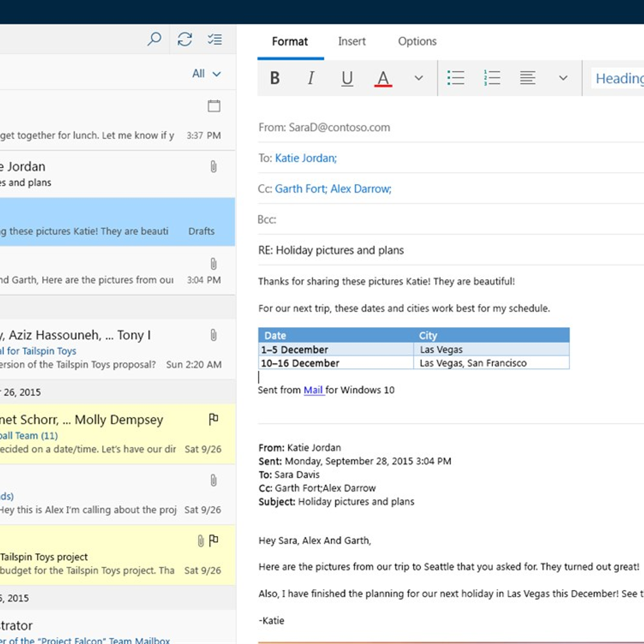Open paragraph alignment options

(528, 78)
